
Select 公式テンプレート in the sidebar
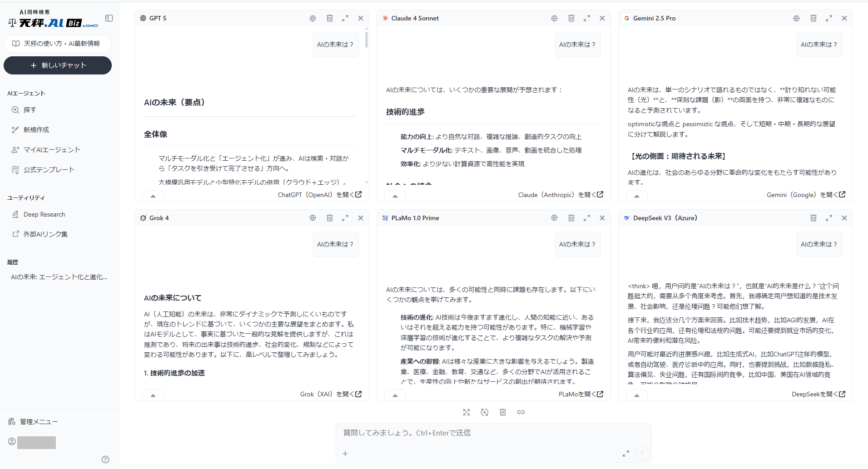click(x=49, y=170)
